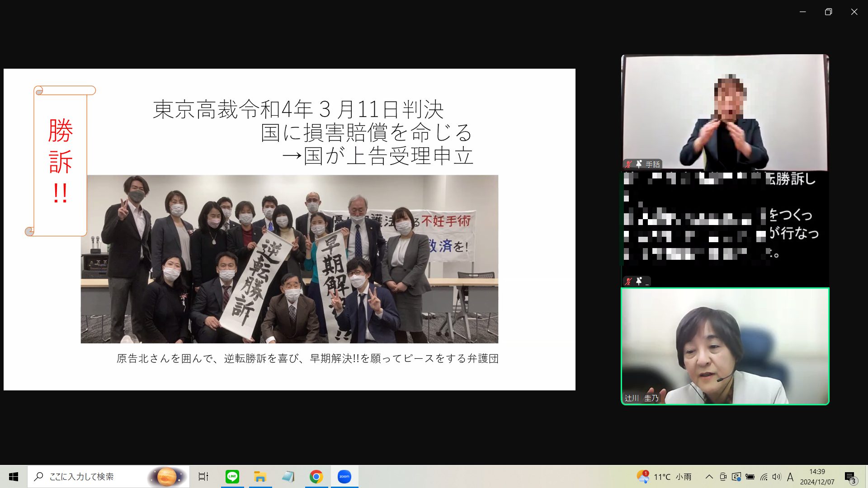This screenshot has width=868, height=488.
Task: Click the battery status tray icon
Action: tap(750, 477)
